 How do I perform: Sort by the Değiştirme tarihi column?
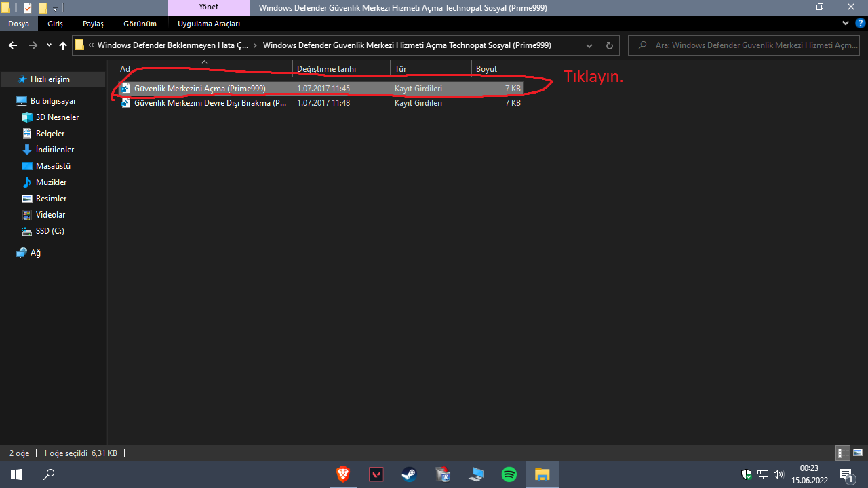[x=341, y=68]
